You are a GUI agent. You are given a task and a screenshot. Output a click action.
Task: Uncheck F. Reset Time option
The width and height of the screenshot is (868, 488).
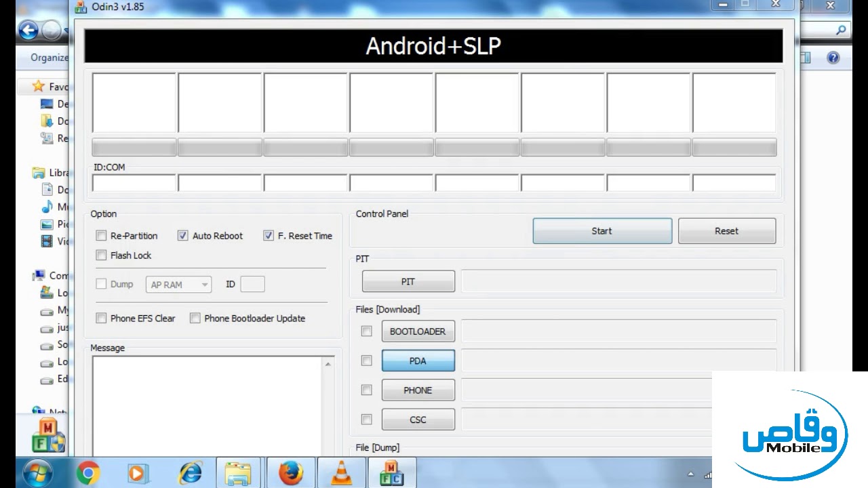[269, 236]
